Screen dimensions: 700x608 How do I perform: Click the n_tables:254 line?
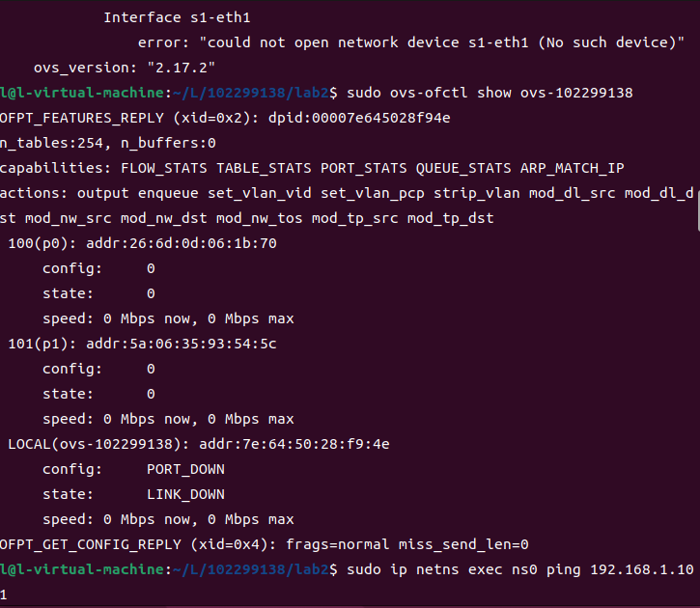[107, 143]
